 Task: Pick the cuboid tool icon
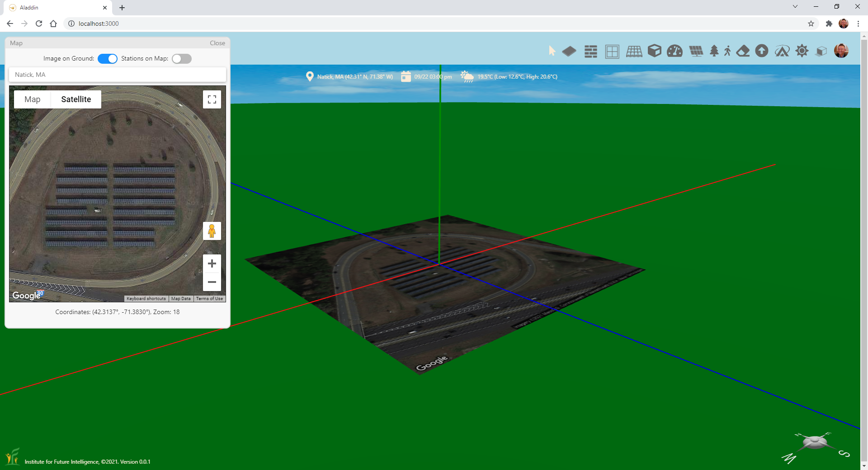point(654,51)
